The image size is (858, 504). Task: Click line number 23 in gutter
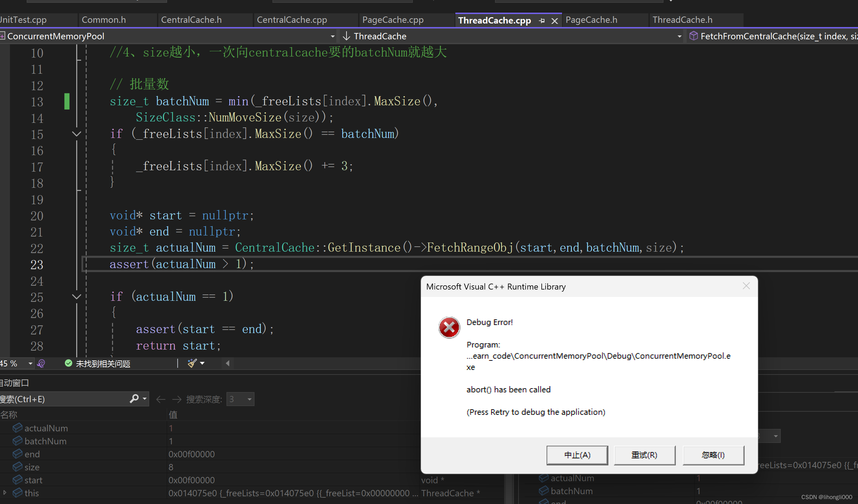coord(37,264)
